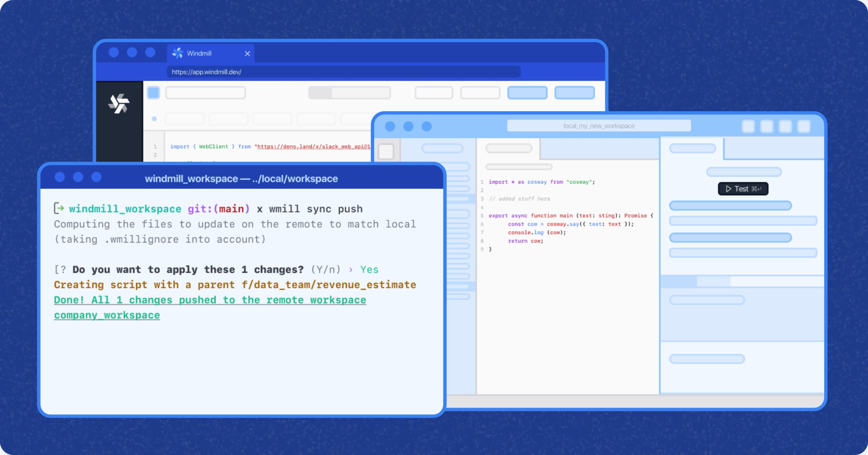Click first square icon in editor title bar

click(x=748, y=126)
